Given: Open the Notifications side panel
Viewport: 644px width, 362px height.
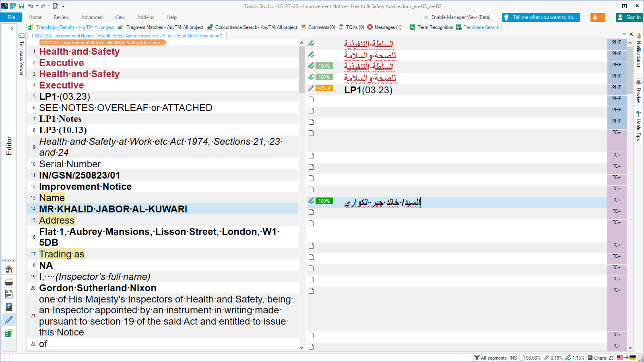Looking at the screenshot, I should (639, 53).
